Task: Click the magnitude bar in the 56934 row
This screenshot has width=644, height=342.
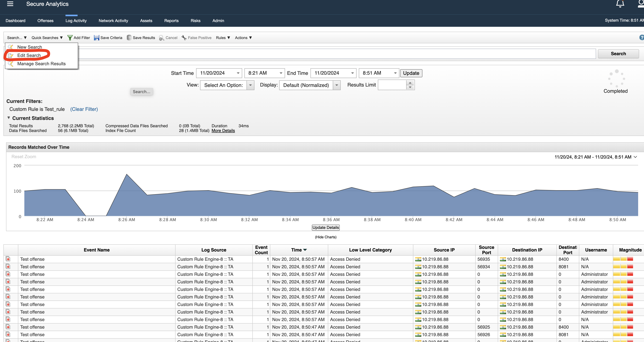Action: pos(623,266)
